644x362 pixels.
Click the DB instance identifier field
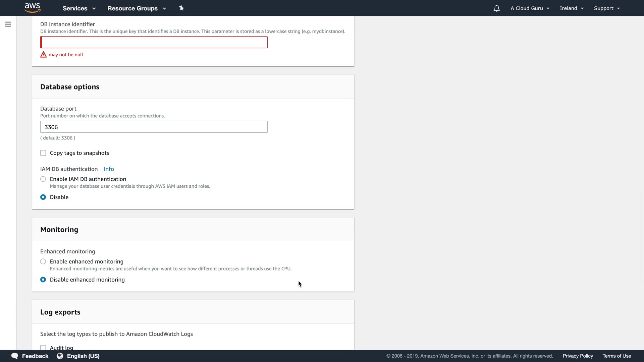(154, 43)
